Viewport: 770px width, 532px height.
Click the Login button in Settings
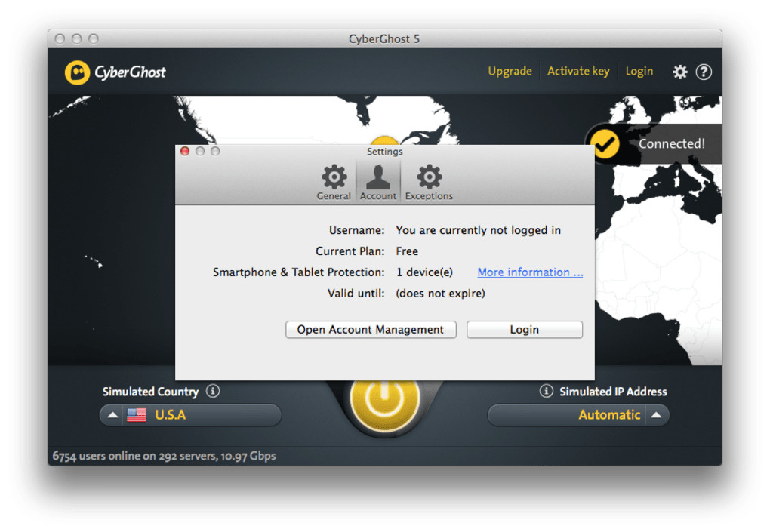click(x=525, y=329)
